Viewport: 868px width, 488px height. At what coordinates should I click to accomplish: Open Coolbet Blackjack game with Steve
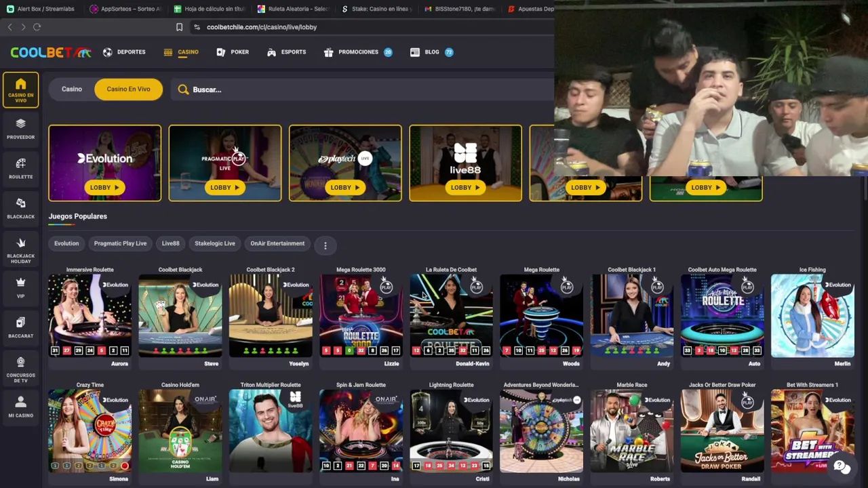[180, 316]
